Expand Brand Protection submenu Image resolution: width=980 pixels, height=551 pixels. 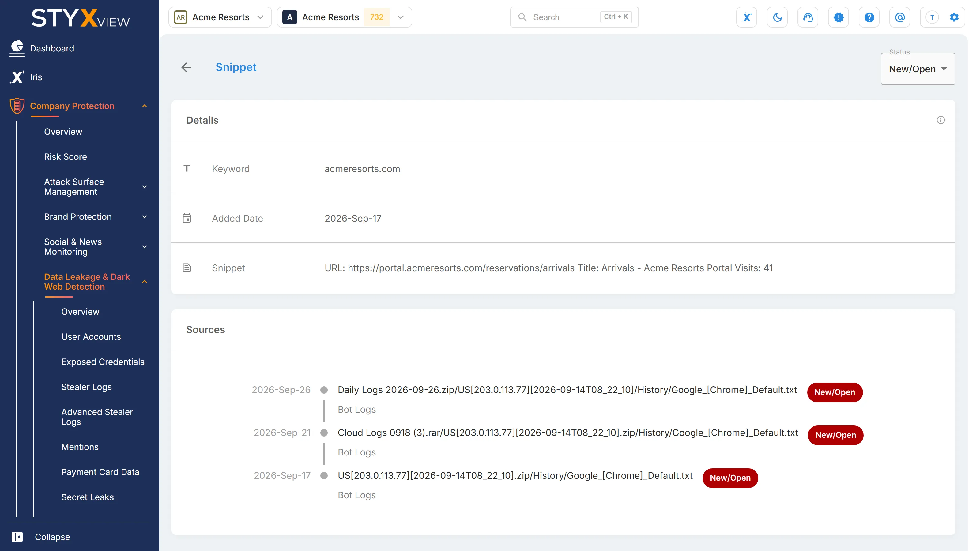pyautogui.click(x=145, y=217)
